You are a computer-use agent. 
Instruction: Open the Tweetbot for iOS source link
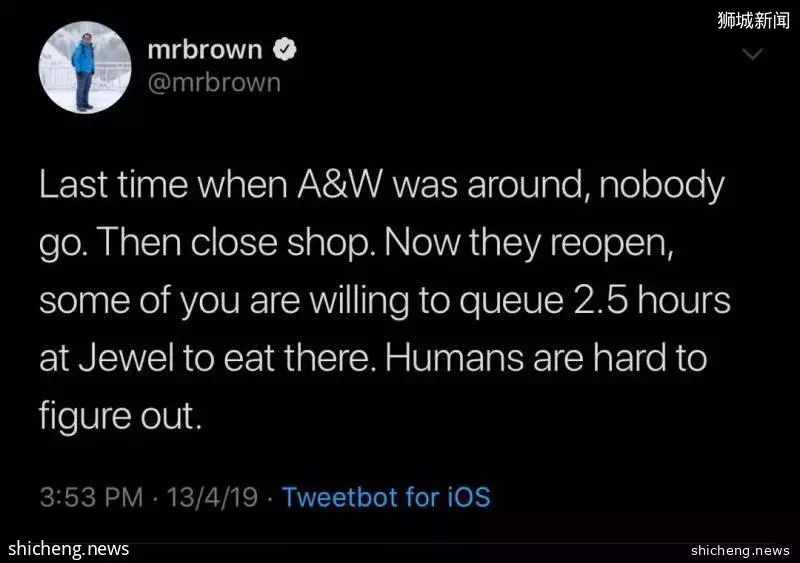coord(386,497)
